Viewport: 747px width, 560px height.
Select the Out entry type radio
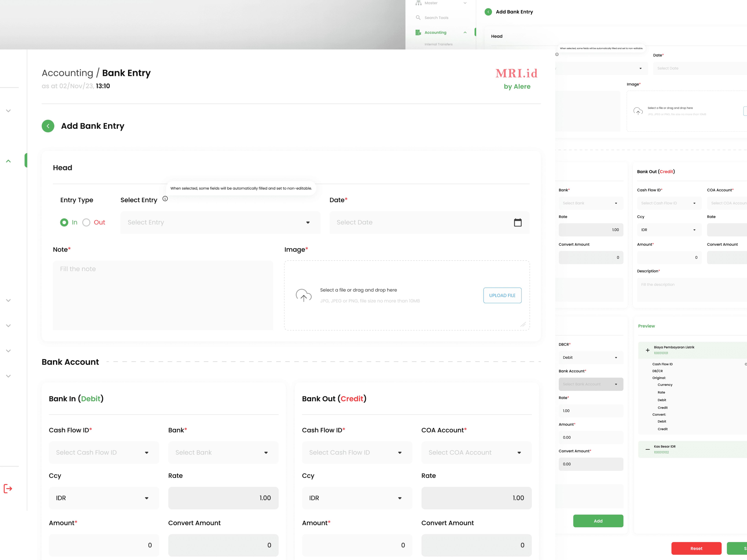(86, 222)
